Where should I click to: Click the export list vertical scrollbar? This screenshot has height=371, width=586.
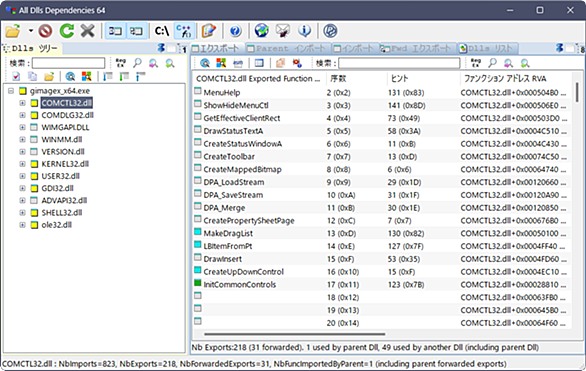577,92
